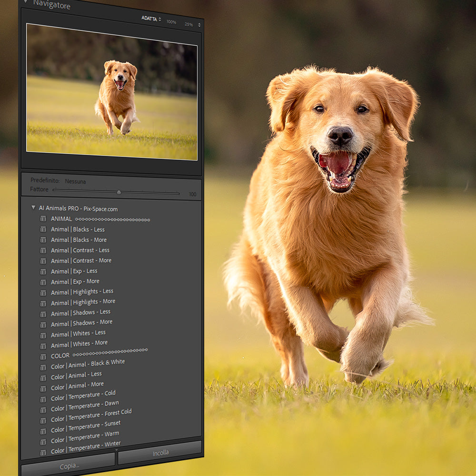Select the Color | Temperature - Forest Cold preset

(91, 415)
